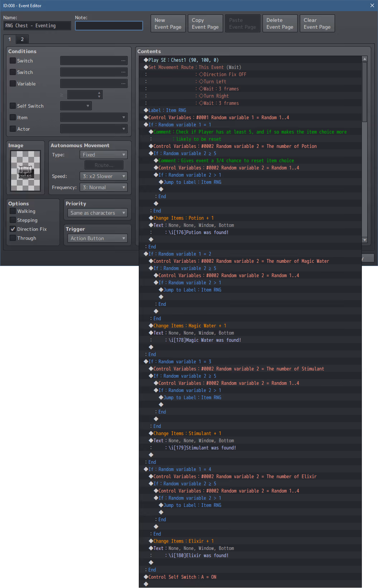Toggle the Stepping option
Image resolution: width=378 pixels, height=588 pixels.
click(x=13, y=220)
